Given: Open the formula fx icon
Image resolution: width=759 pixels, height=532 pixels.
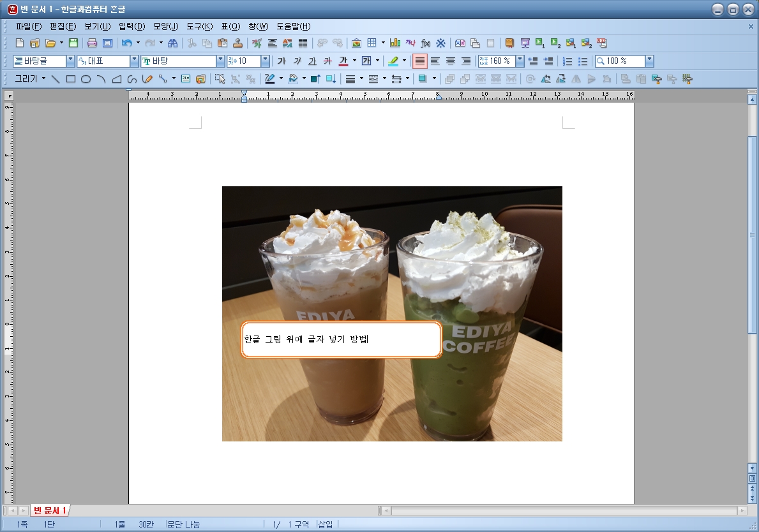Looking at the screenshot, I should (x=426, y=43).
